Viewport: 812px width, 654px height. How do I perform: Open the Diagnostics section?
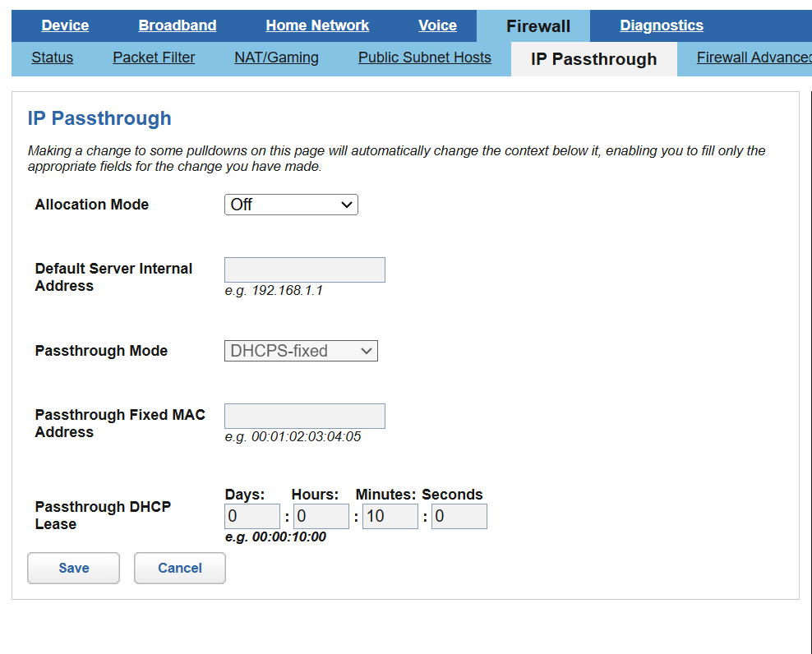661,25
